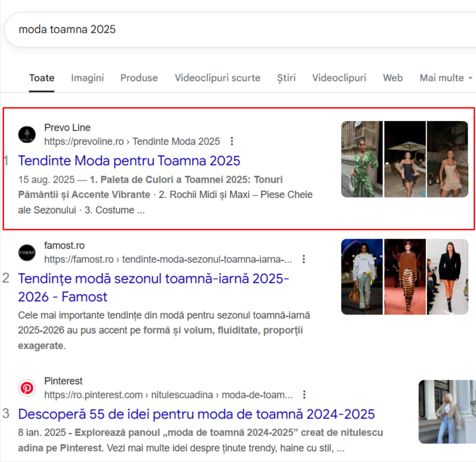Viewport: 476px width, 462px height.
Task: Select the Web tab
Action: coord(393,78)
